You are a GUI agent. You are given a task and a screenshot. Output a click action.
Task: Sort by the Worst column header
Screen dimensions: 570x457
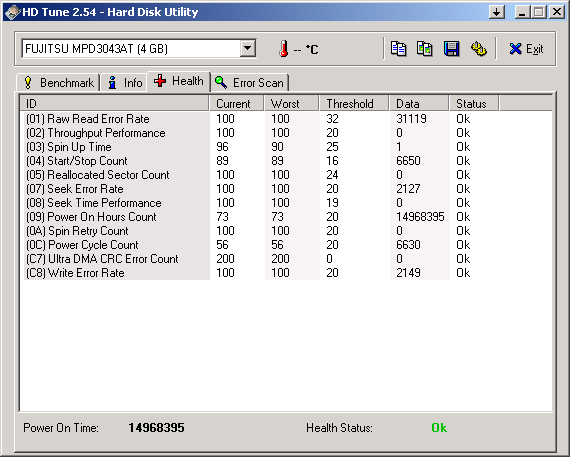[x=292, y=104]
